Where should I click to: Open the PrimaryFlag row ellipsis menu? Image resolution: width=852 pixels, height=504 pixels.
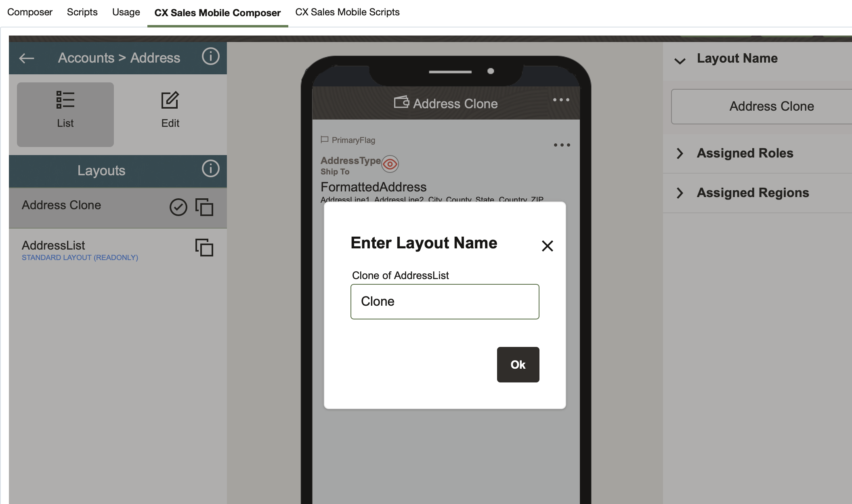click(562, 145)
